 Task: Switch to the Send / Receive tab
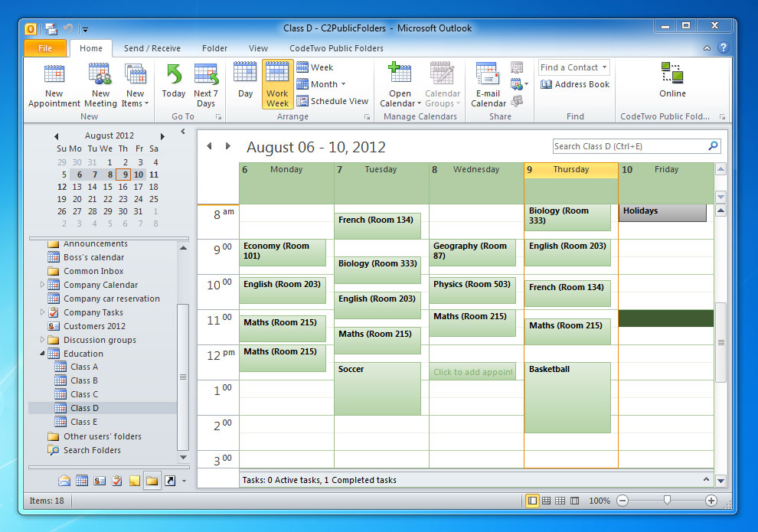152,48
